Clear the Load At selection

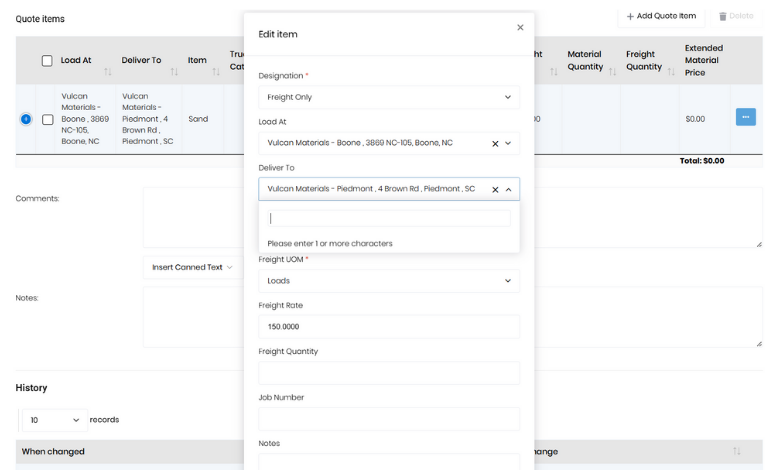point(495,143)
